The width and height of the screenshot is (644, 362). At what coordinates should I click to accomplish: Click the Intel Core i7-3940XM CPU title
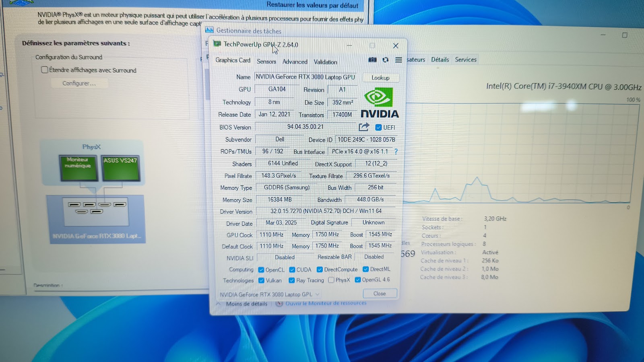(563, 86)
